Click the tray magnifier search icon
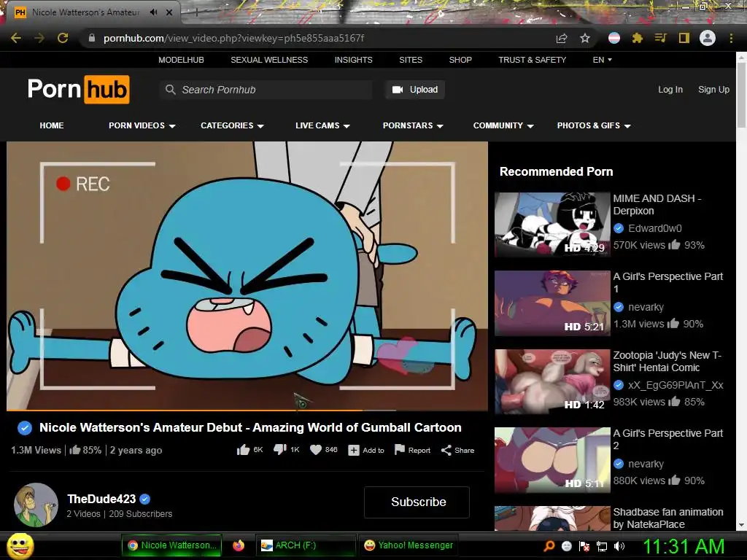The image size is (747, 560). click(x=549, y=546)
